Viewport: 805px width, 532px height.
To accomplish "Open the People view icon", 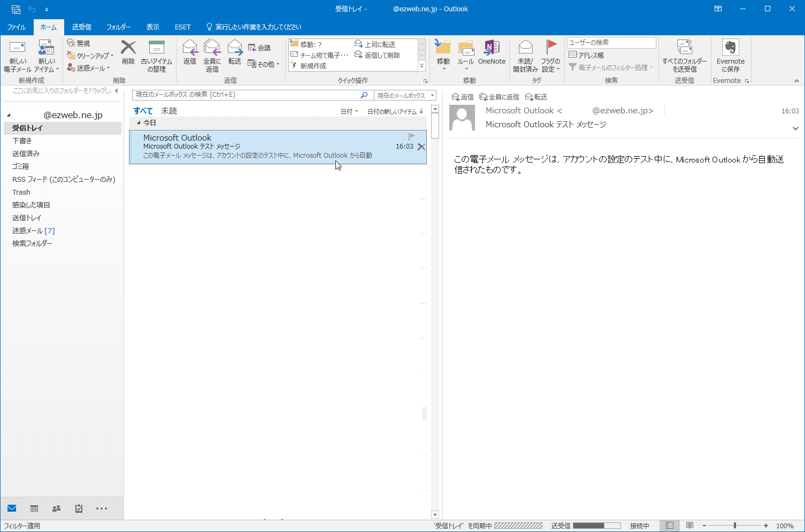I will [56, 508].
